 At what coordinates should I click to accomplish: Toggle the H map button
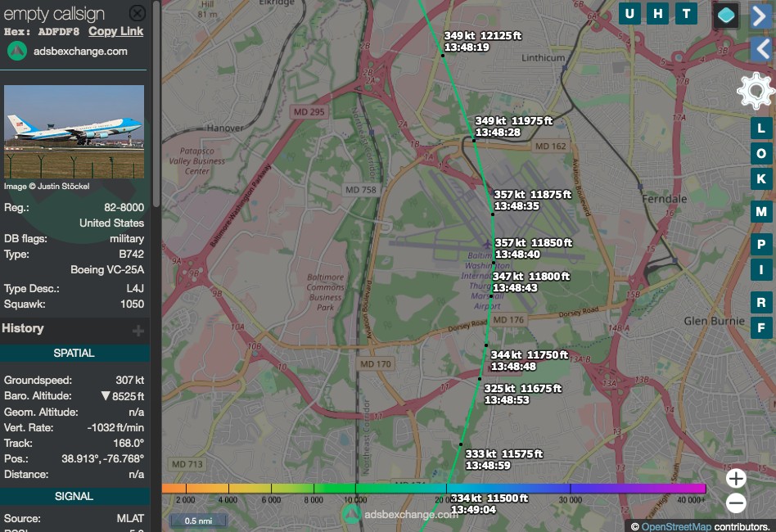(x=658, y=13)
